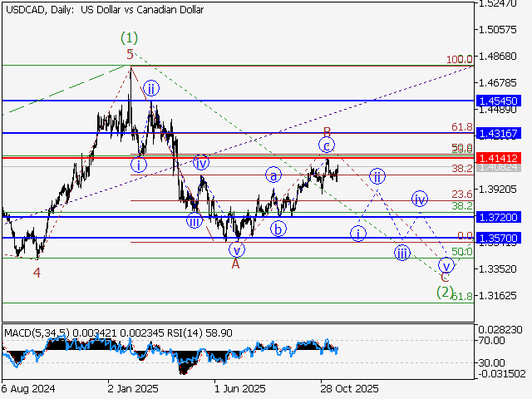Select circled ii label above the 1.45450 line
Screen dimensions: 532x399
pyautogui.click(x=151, y=89)
